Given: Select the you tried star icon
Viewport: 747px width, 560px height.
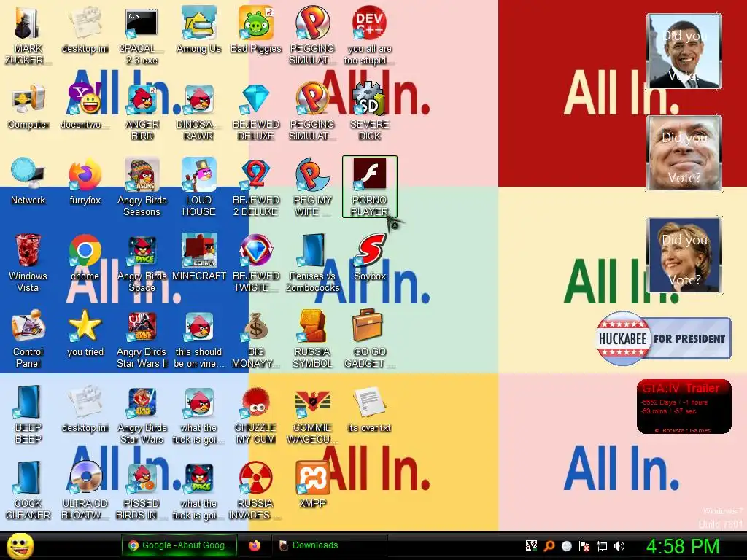Looking at the screenshot, I should (85, 332).
